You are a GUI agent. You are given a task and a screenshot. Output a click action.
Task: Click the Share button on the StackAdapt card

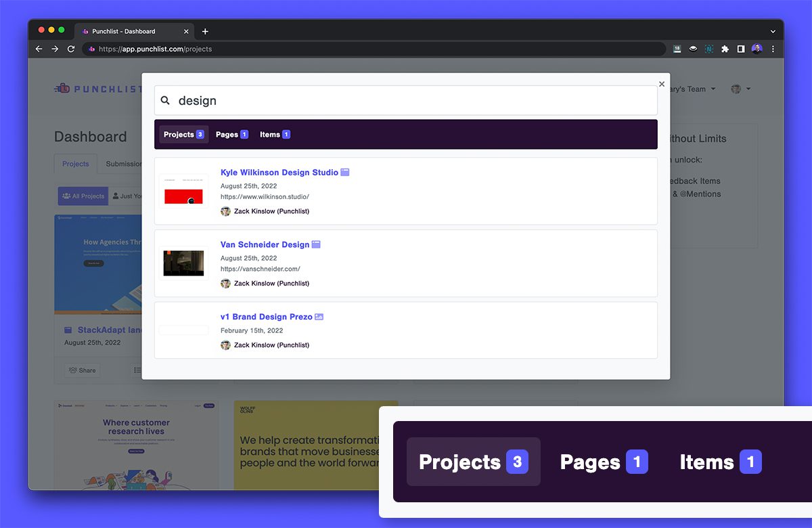82,370
